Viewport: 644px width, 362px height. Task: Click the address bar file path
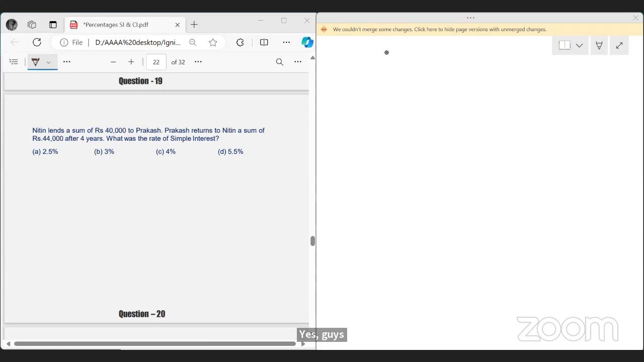(x=138, y=42)
